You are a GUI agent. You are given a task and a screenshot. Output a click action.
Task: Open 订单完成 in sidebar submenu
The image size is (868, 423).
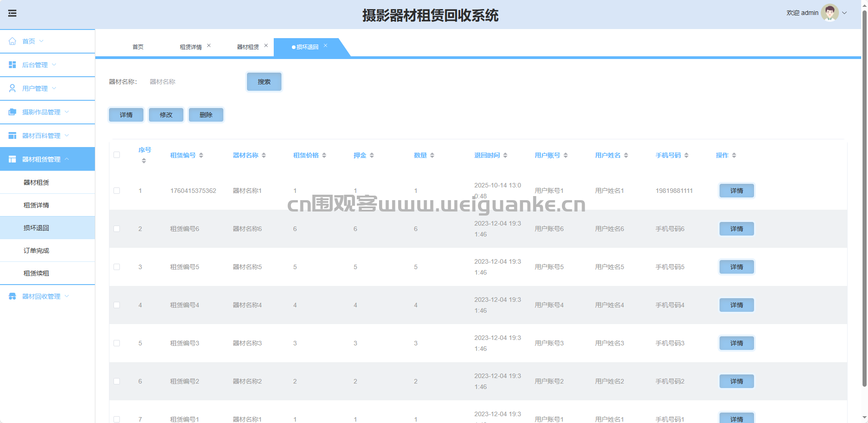[x=36, y=251]
